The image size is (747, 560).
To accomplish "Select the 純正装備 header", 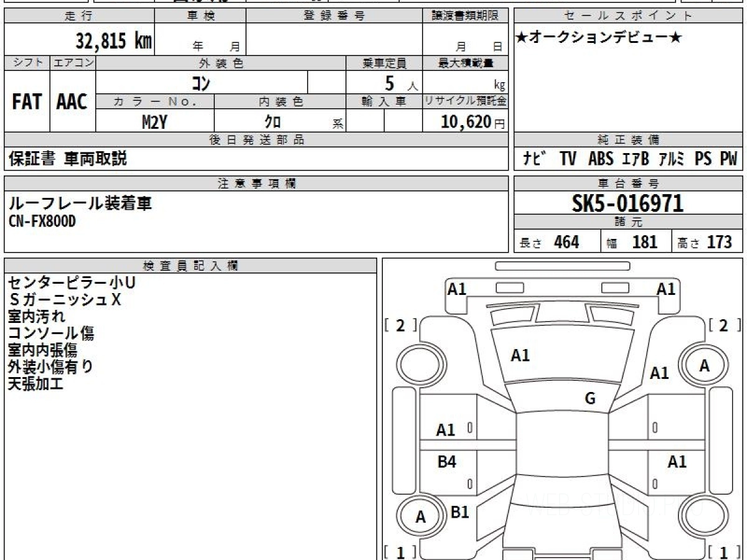I will coord(629,140).
